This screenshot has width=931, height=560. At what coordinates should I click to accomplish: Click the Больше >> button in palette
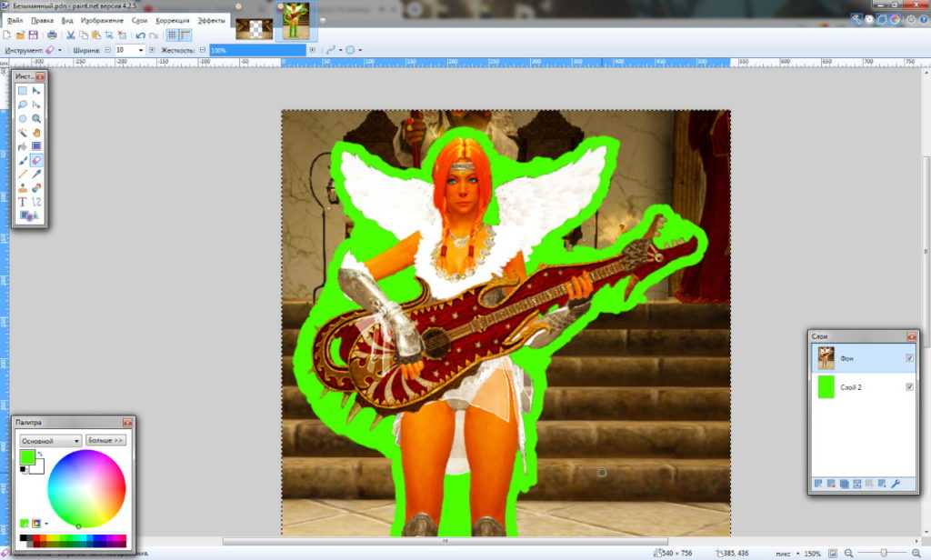(x=105, y=441)
